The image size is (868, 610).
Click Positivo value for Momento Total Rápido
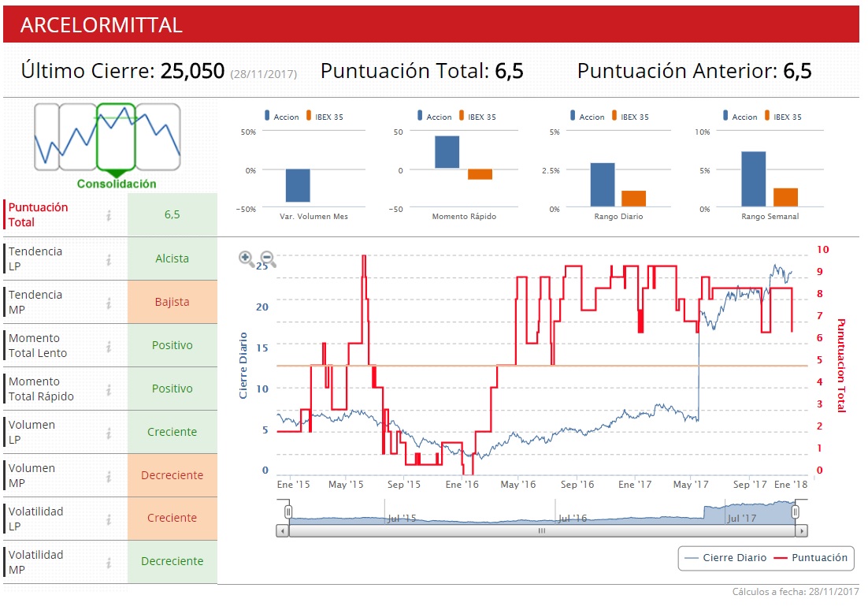[x=172, y=389]
